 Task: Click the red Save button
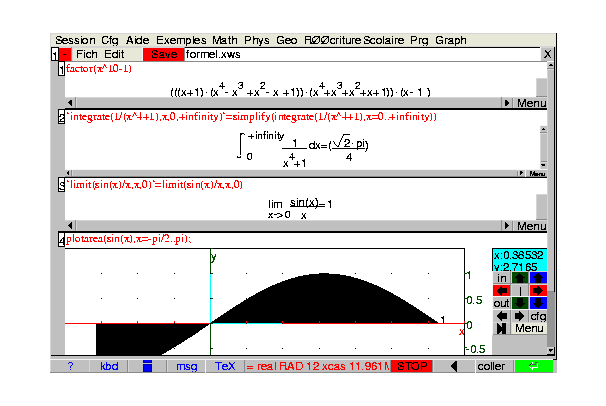coord(163,54)
